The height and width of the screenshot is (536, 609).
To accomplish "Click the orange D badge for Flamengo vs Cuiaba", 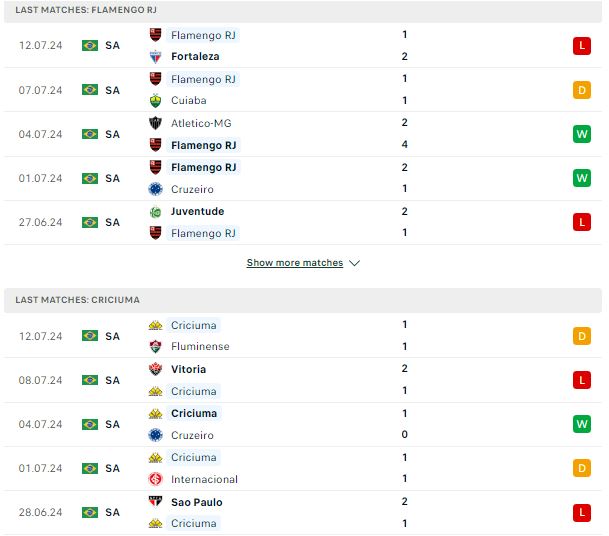I will coord(581,90).
